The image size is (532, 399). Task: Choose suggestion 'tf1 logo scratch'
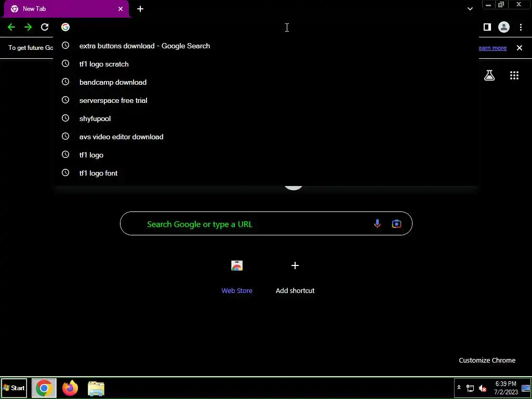tap(266, 64)
